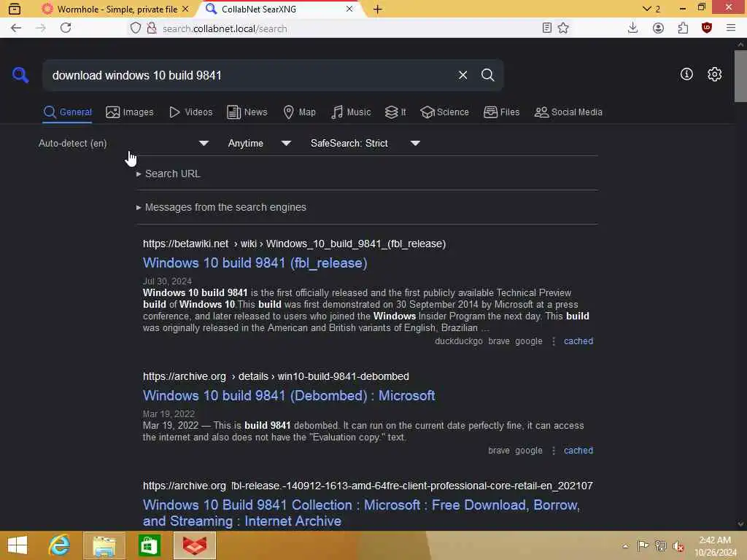The image size is (747, 560).
Task: Select the Music search category
Action: 351,112
